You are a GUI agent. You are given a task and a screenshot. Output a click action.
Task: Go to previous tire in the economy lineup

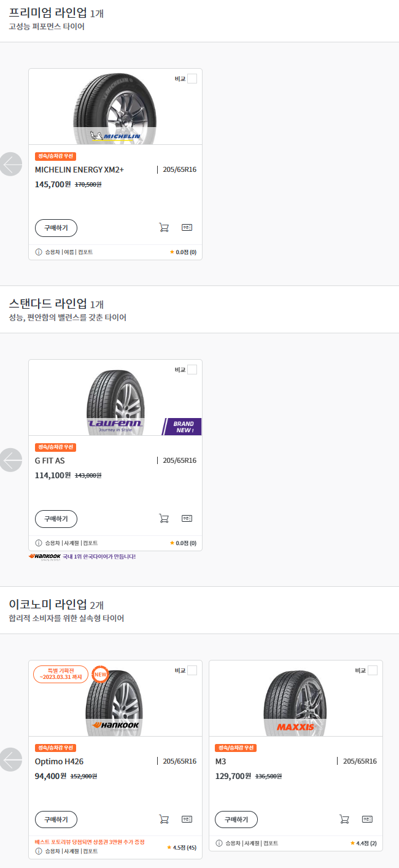click(10, 759)
